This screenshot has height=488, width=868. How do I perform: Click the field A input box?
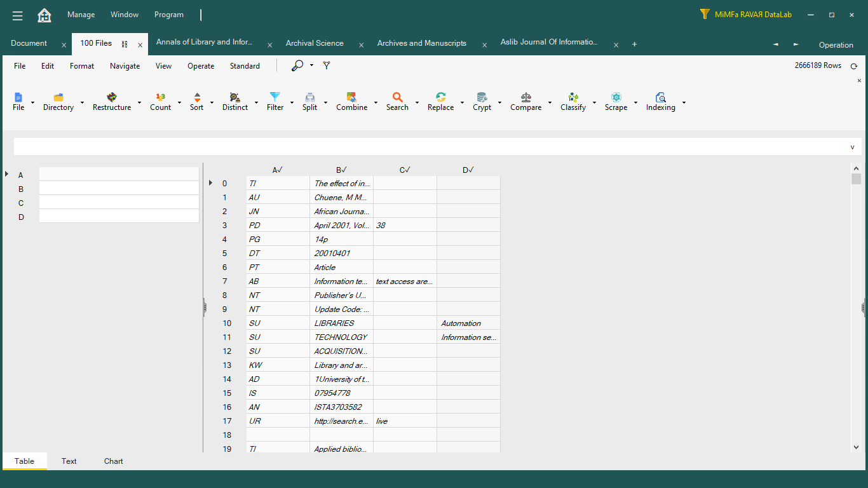point(119,174)
